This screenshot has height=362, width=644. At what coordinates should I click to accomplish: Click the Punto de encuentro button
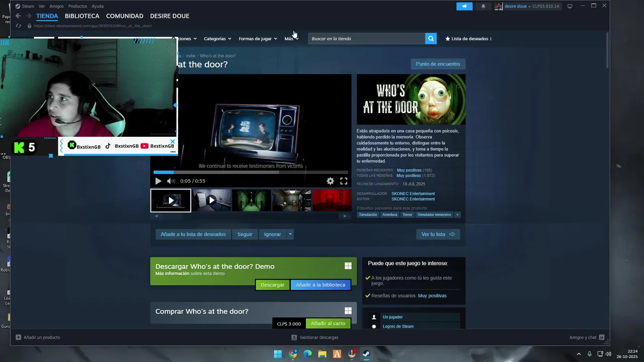point(438,64)
